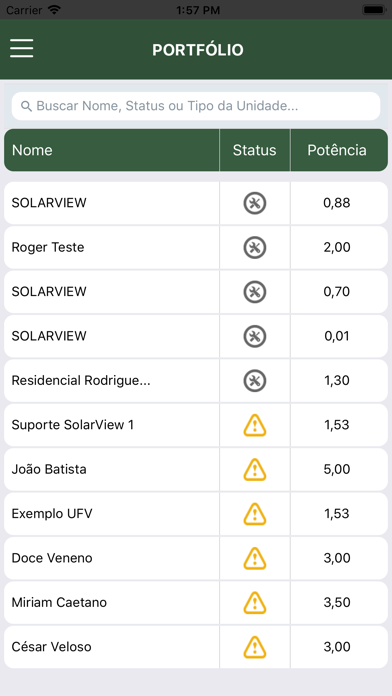Open the César Veloso unit
Image resolution: width=392 pixels, height=696 pixels.
196,647
